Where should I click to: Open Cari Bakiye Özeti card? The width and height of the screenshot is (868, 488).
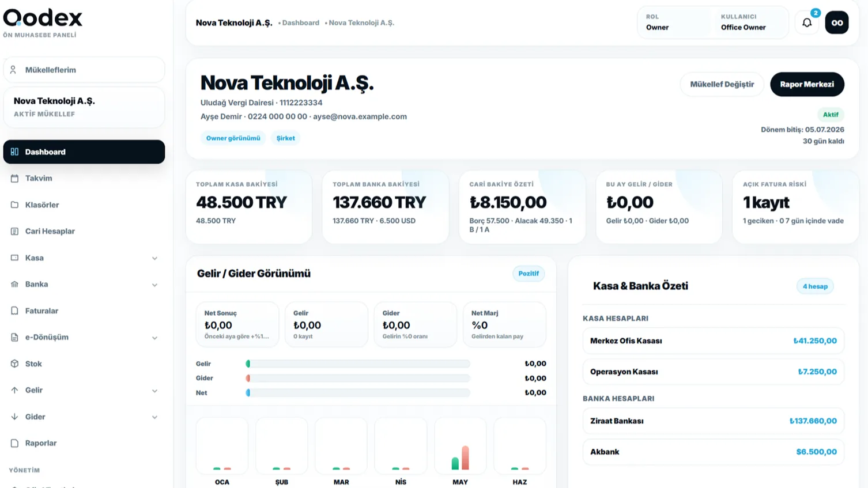[522, 207]
